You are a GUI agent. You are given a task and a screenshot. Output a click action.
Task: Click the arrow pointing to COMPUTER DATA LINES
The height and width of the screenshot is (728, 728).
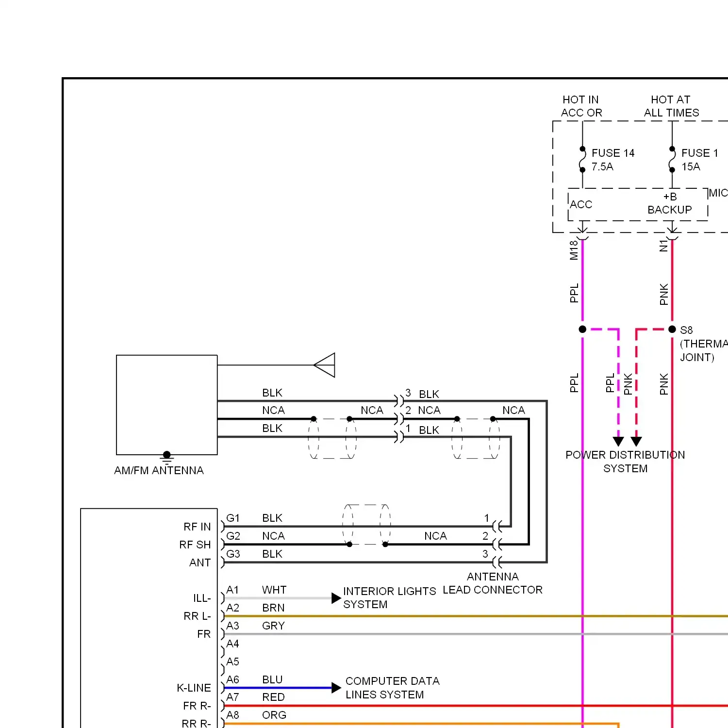click(x=336, y=688)
